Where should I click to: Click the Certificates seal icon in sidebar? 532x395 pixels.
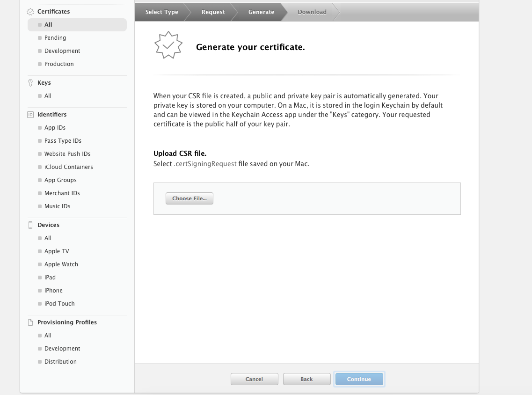[x=30, y=12]
